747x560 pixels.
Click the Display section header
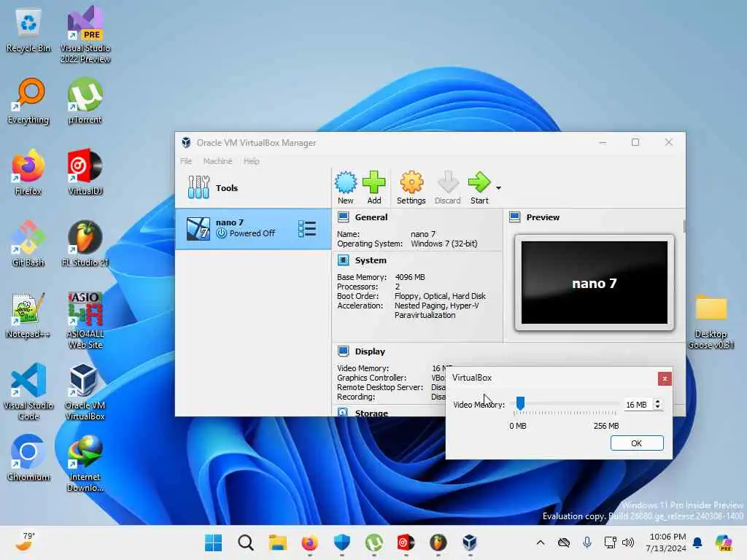coord(370,351)
